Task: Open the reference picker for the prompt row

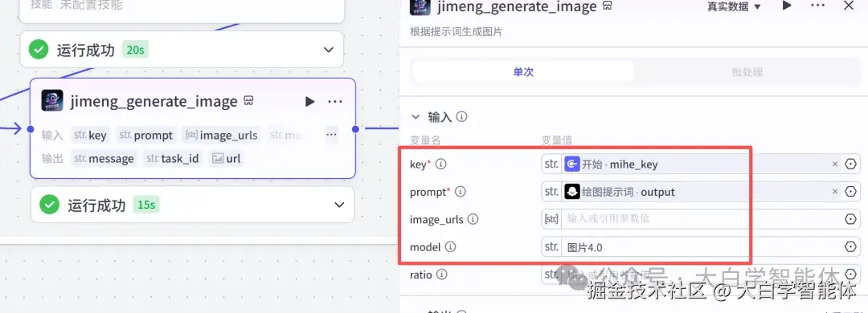Action: click(851, 192)
